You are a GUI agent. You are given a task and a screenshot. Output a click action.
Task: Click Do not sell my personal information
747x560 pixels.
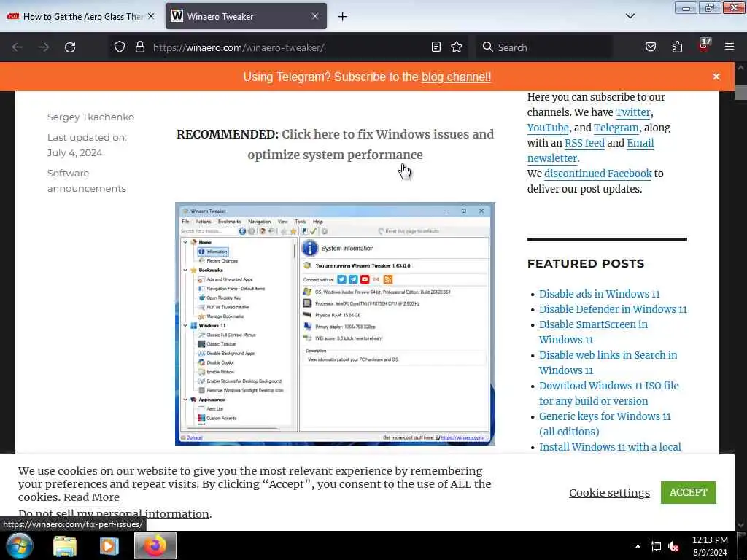tap(113, 514)
